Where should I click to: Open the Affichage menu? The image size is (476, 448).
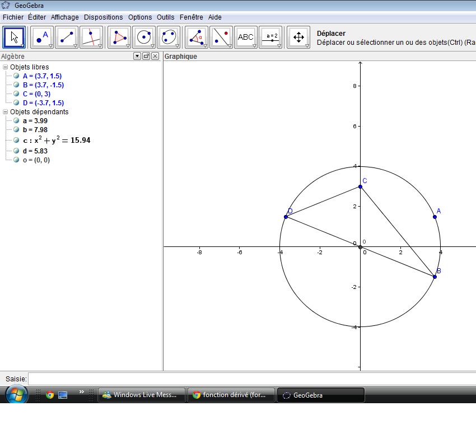pyautogui.click(x=65, y=17)
